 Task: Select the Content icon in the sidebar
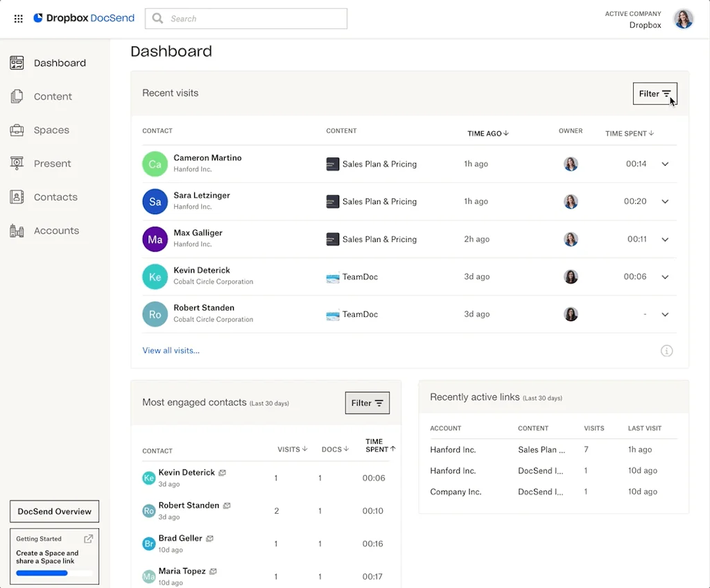click(x=16, y=96)
